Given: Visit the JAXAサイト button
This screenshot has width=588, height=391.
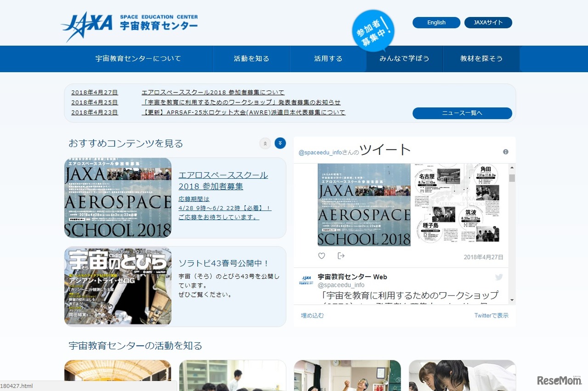Looking at the screenshot, I should click(x=488, y=23).
